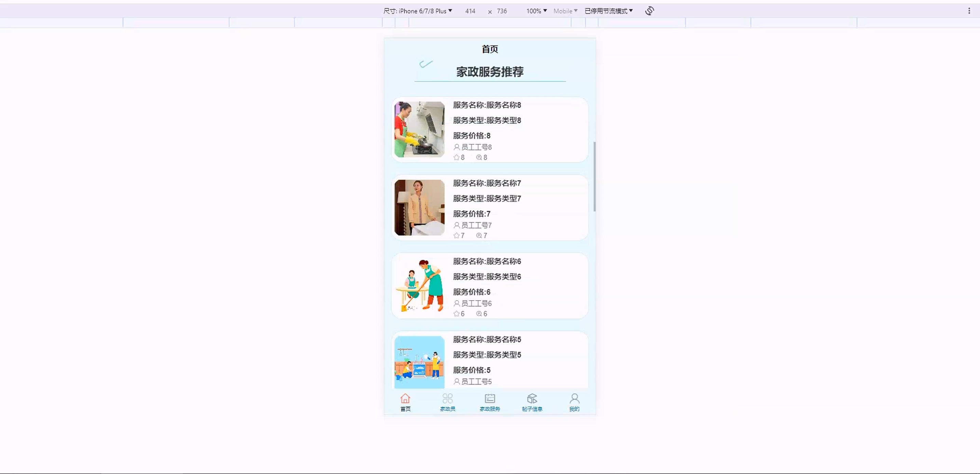Viewport: 980px width, 474px height.
Task: Edit the viewport width field 414
Action: (x=470, y=11)
